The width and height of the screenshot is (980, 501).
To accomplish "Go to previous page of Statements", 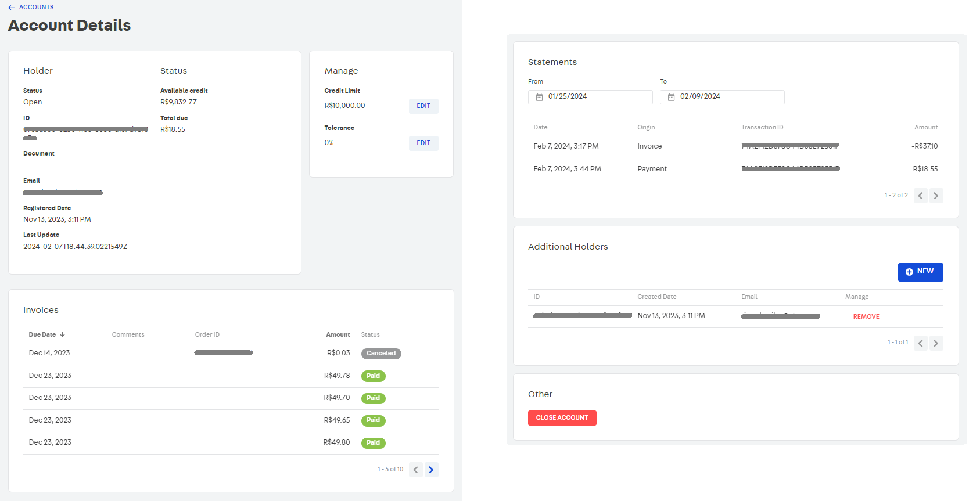I will 921,196.
